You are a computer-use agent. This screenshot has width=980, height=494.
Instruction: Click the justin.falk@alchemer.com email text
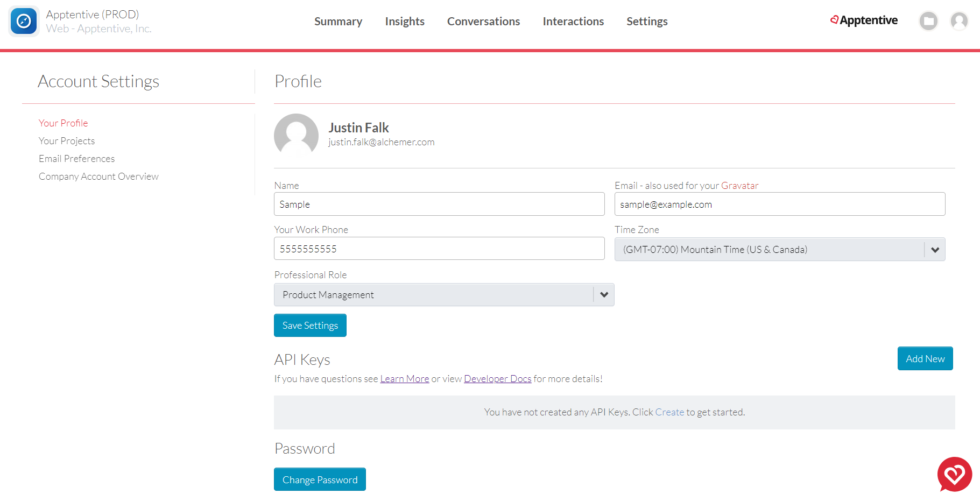coord(382,142)
